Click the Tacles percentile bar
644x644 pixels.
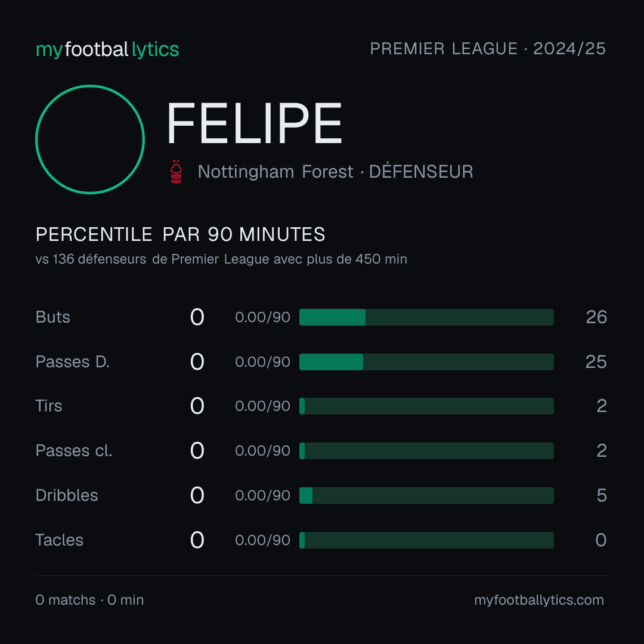[426, 540]
